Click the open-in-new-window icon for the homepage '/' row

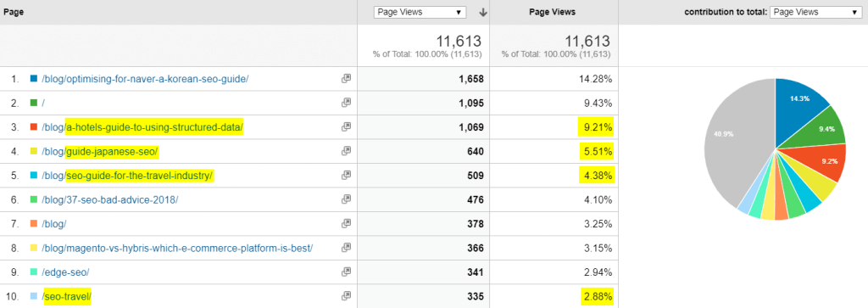pyautogui.click(x=346, y=103)
